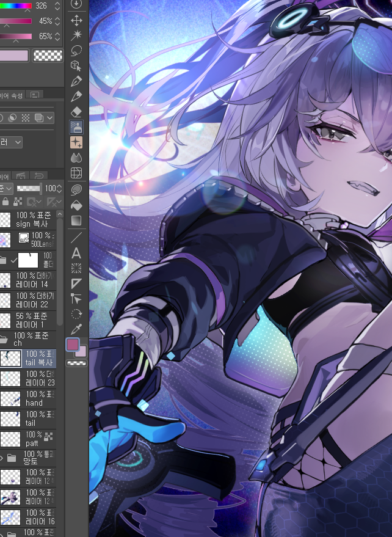Click the layer list vertical scrollbar
The image size is (392, 537).
[x=60, y=271]
